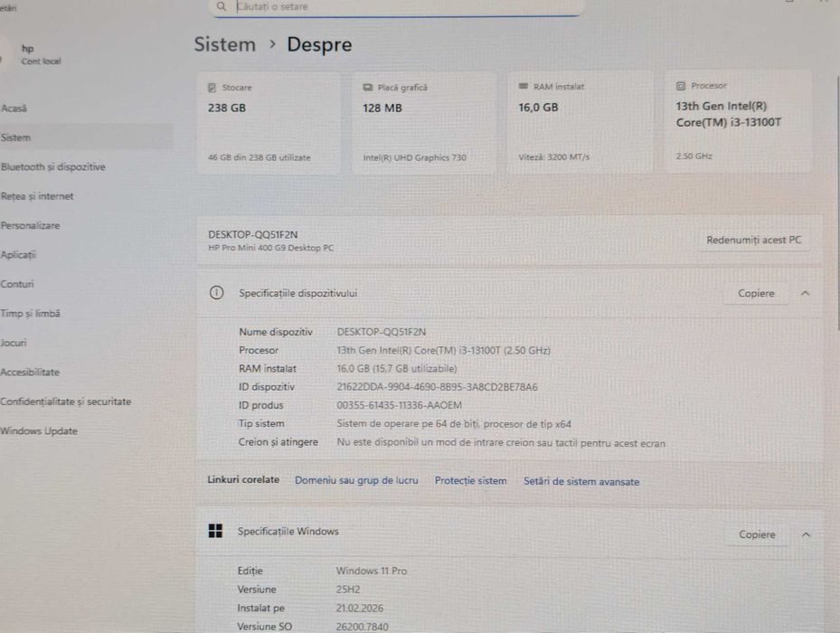Click the Windows logo beside Specificațiile Windows
The image size is (840, 633).
[215, 531]
